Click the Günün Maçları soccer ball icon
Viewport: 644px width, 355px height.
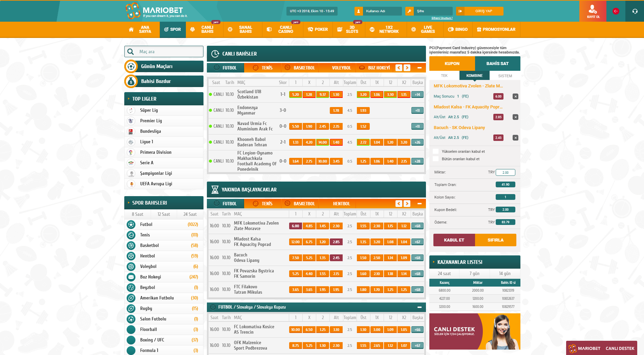click(x=131, y=66)
